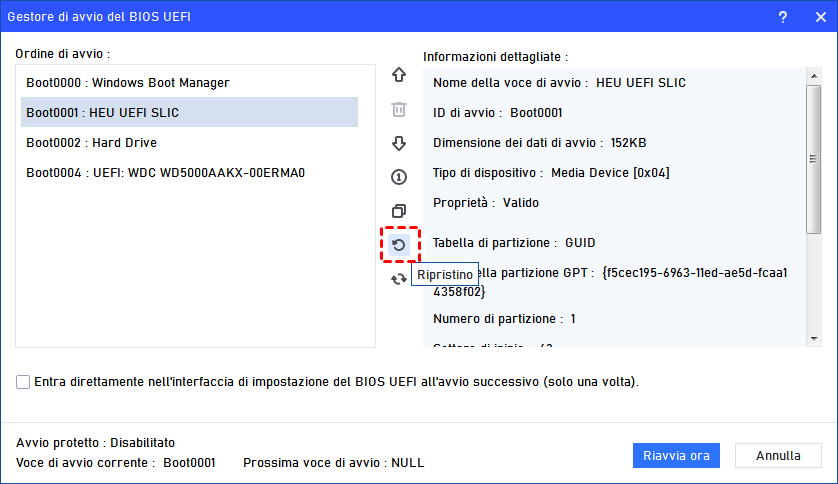Screen dimensions: 838x484
Task: Select Boot0001 HEU UEFI SLIC entry
Action: pos(103,113)
